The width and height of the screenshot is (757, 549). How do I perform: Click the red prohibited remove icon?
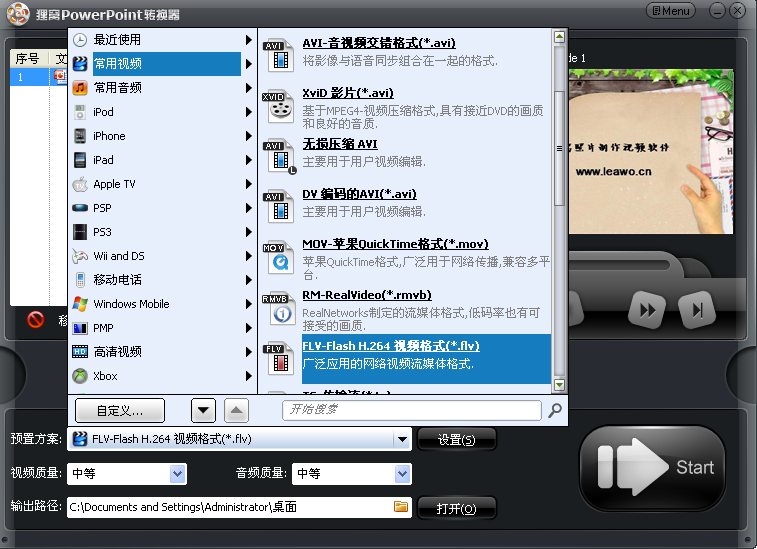point(35,319)
